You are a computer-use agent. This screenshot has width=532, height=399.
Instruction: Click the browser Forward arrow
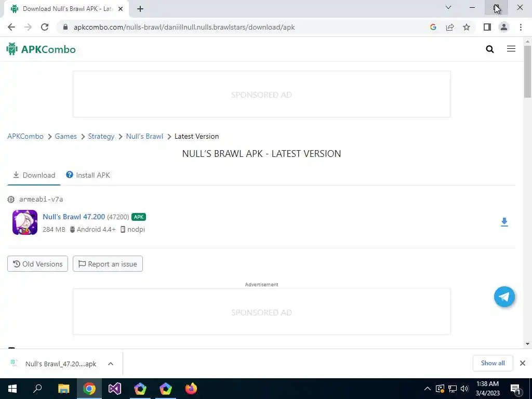pos(28,27)
